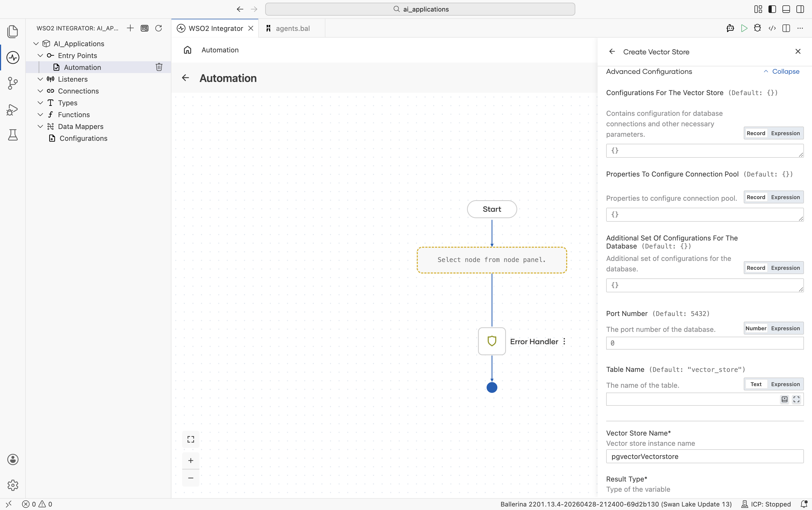
Task: Expand the Listeners tree node
Action: tap(40, 79)
